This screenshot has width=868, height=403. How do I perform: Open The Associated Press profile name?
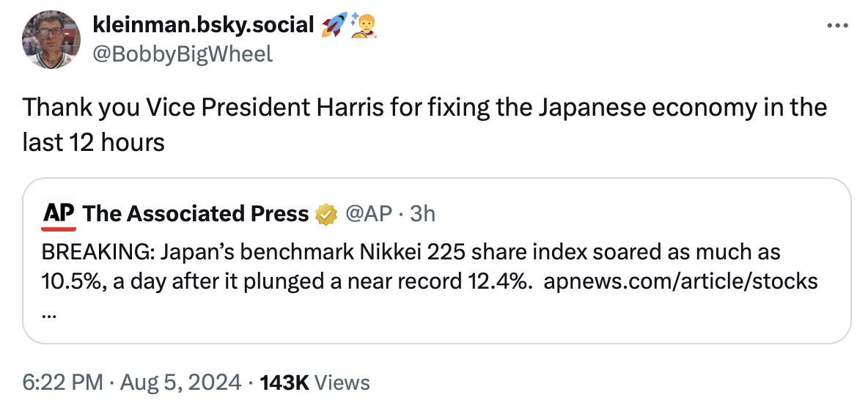point(196,213)
